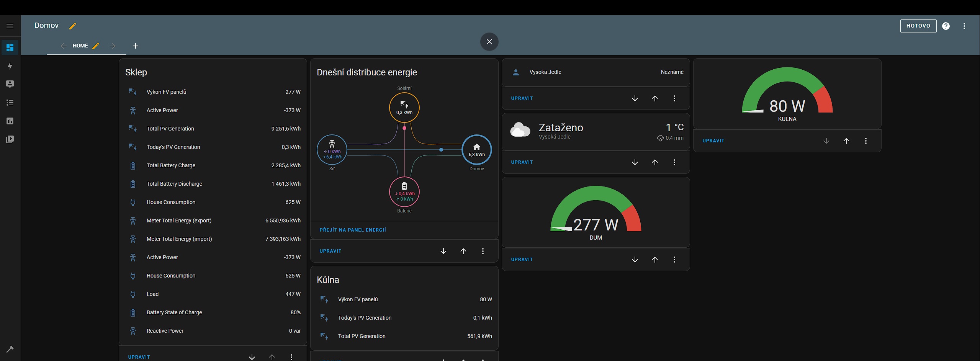The width and height of the screenshot is (980, 361).
Task: Click UPRAVIT on the energy distribution card
Action: 330,251
